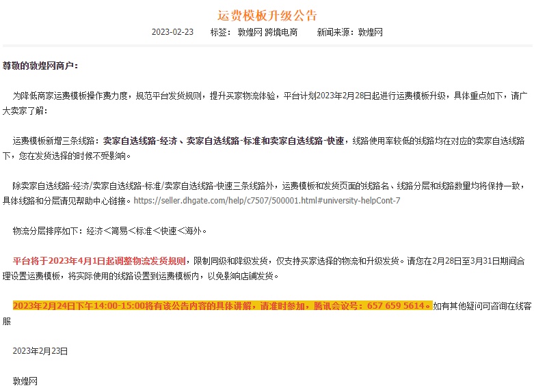The image size is (534, 392).
Task: Click the news source 新闻来源:敦煌网
Action: [350, 32]
